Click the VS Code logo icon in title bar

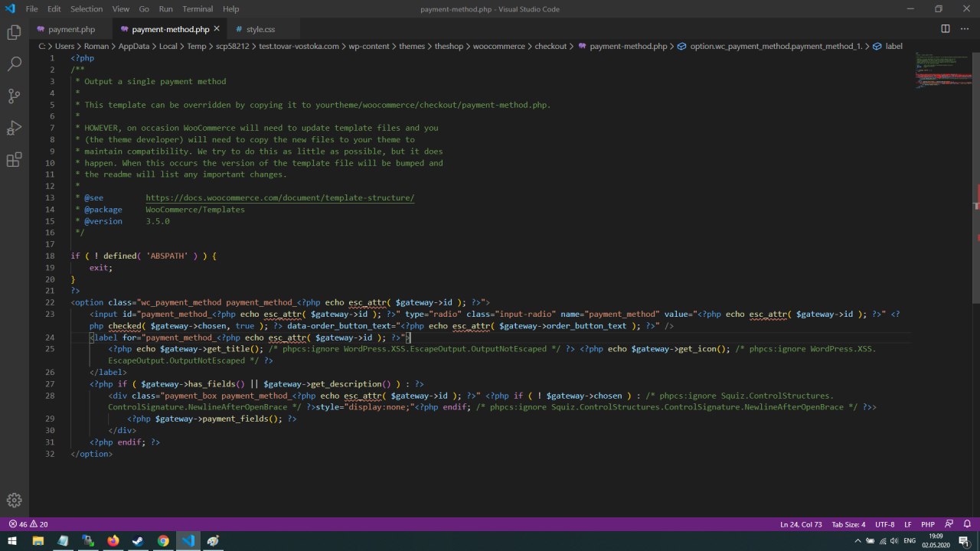10,8
